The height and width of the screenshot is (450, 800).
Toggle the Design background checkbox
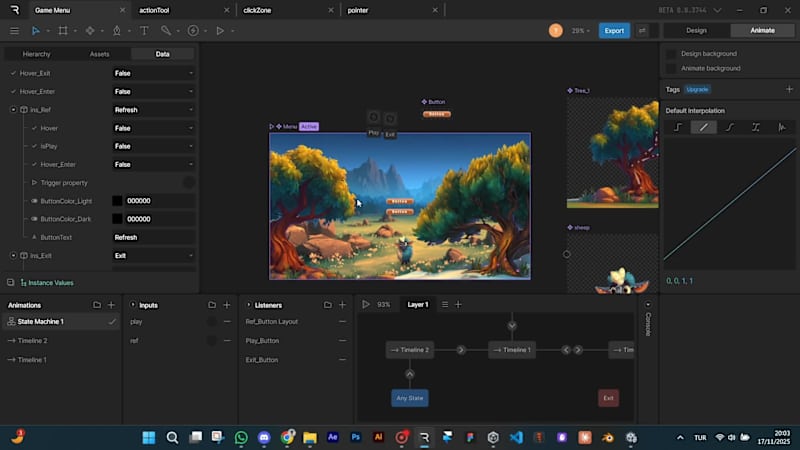click(672, 54)
